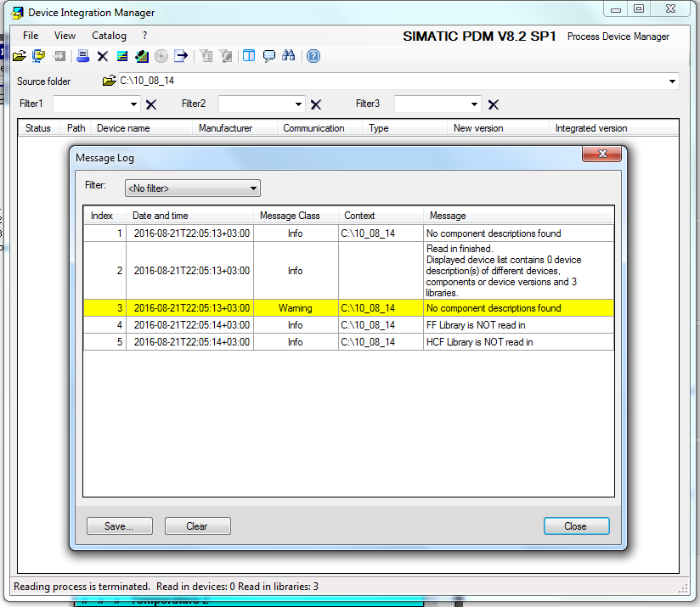The width and height of the screenshot is (700, 607).
Task: Maximize the Device Integration Manager window
Action: [639, 9]
